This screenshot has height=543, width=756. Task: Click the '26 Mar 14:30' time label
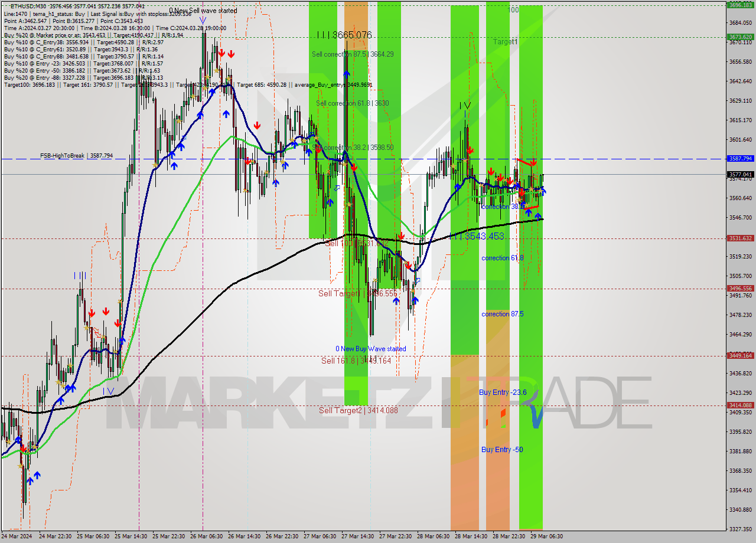click(x=245, y=537)
